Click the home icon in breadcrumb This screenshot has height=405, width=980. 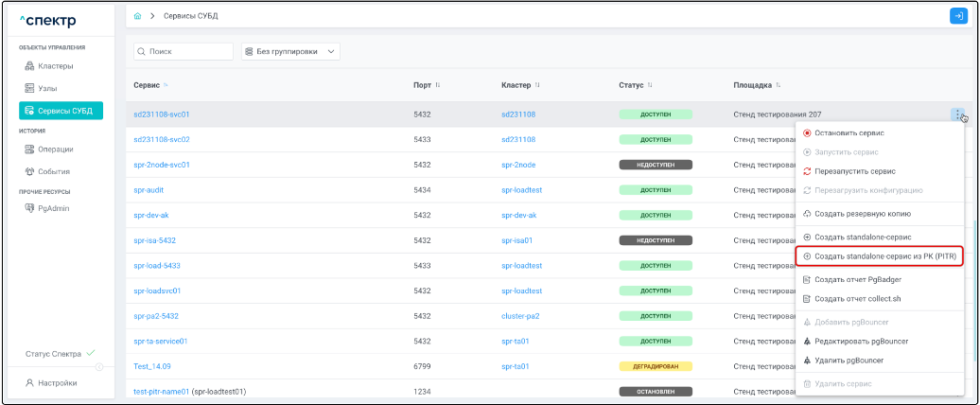coord(138,16)
